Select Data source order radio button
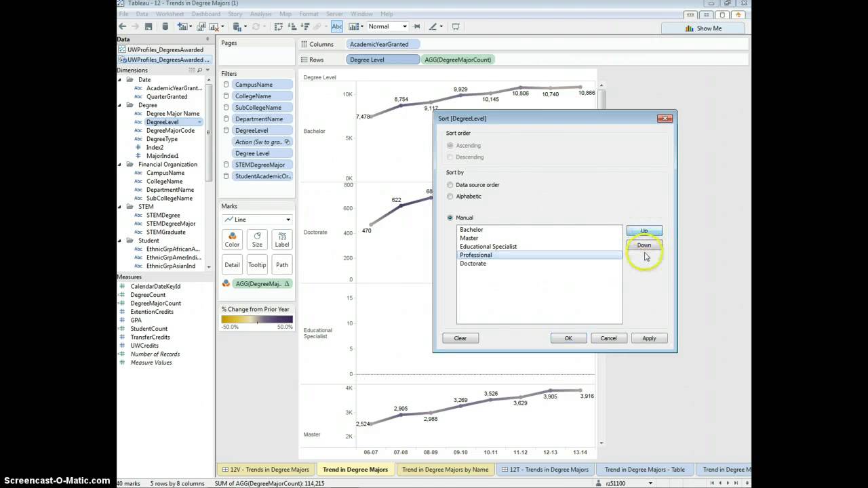 tap(450, 184)
